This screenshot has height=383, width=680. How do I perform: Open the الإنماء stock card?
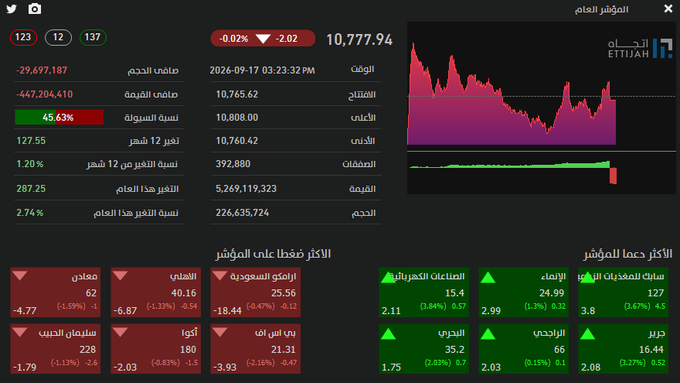pyautogui.click(x=524, y=292)
